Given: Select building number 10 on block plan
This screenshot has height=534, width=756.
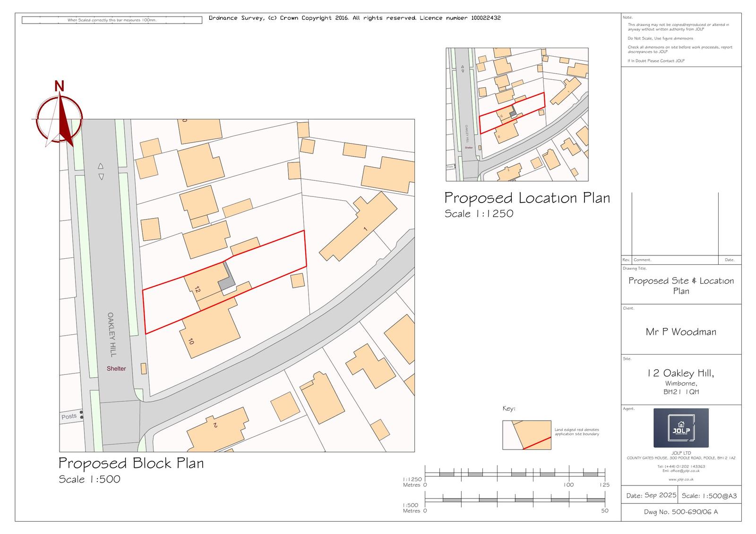Looking at the screenshot, I should tap(210, 331).
